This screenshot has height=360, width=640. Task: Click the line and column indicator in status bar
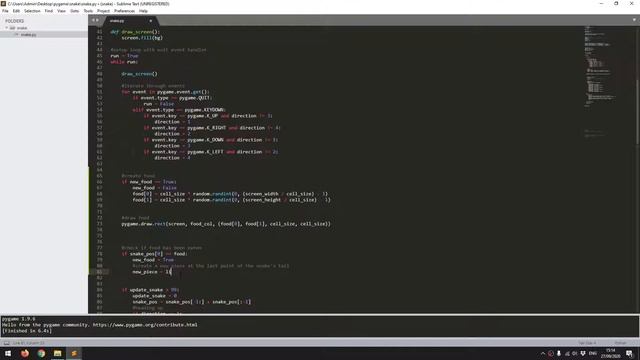tap(29, 343)
